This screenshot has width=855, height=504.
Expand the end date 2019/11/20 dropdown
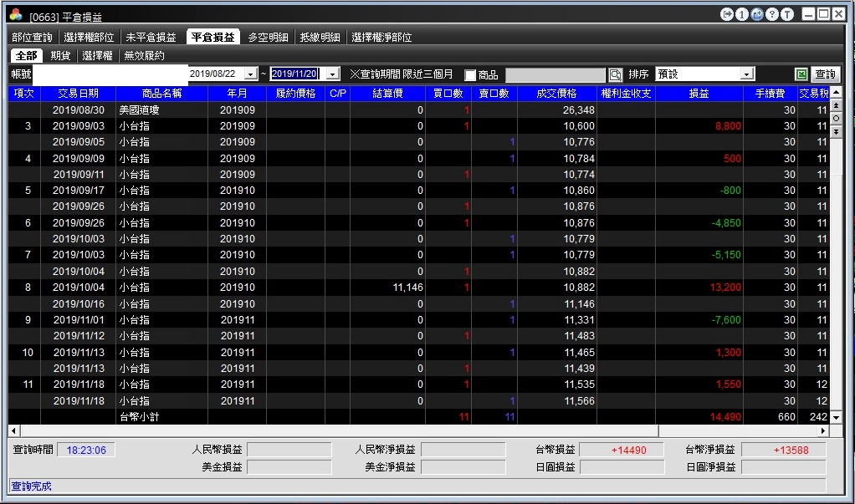(x=333, y=74)
